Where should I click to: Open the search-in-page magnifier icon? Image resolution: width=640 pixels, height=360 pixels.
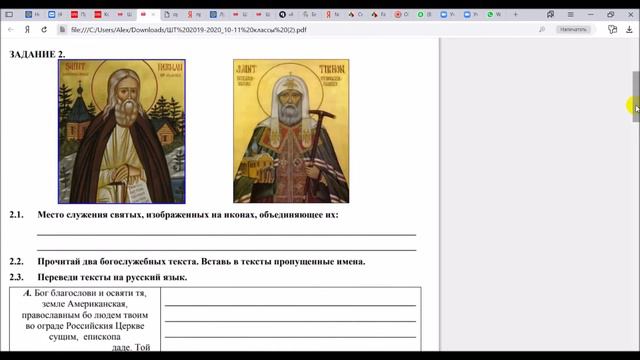tap(542, 29)
